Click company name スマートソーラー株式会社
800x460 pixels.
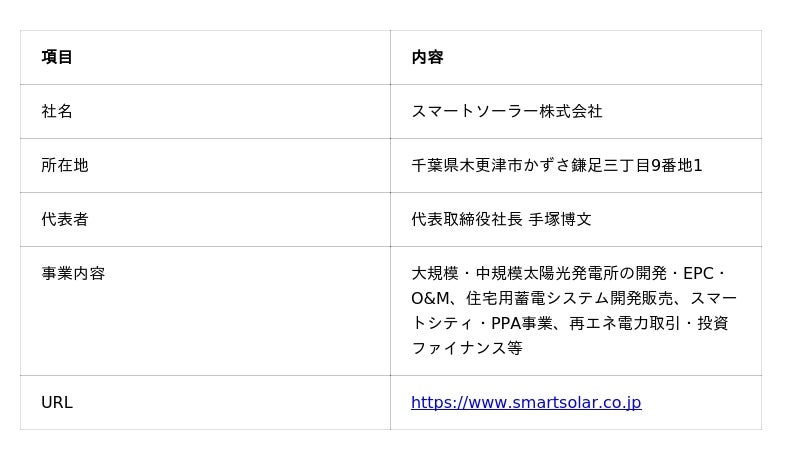507,111
